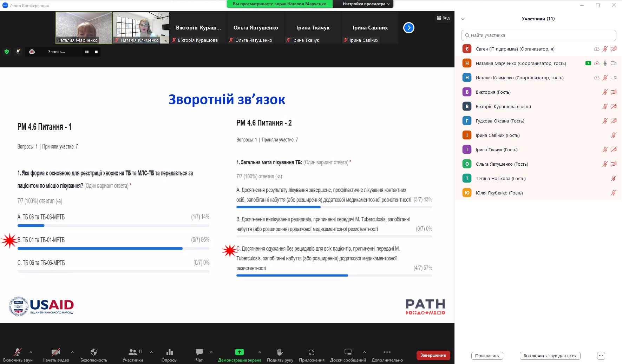The image size is (622, 364).
Task: Open the Чат chat panel
Action: [199, 352]
